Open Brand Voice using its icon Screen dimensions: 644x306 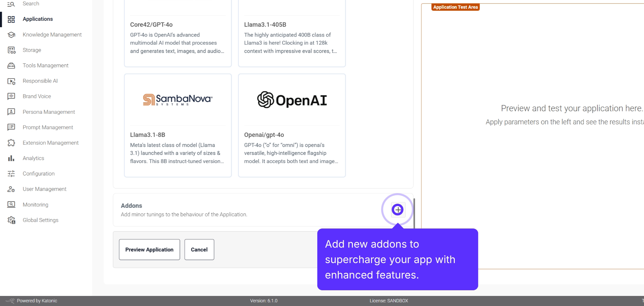click(x=11, y=96)
